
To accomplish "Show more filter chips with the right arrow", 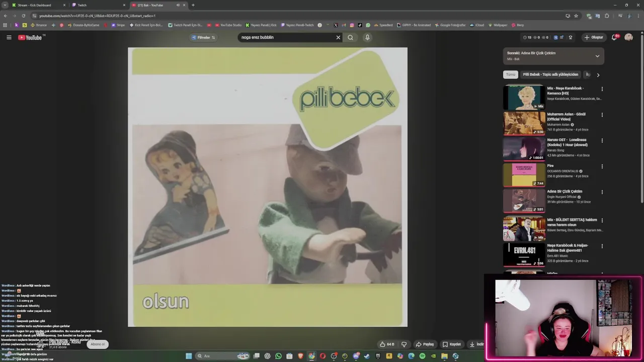I will pos(598,75).
